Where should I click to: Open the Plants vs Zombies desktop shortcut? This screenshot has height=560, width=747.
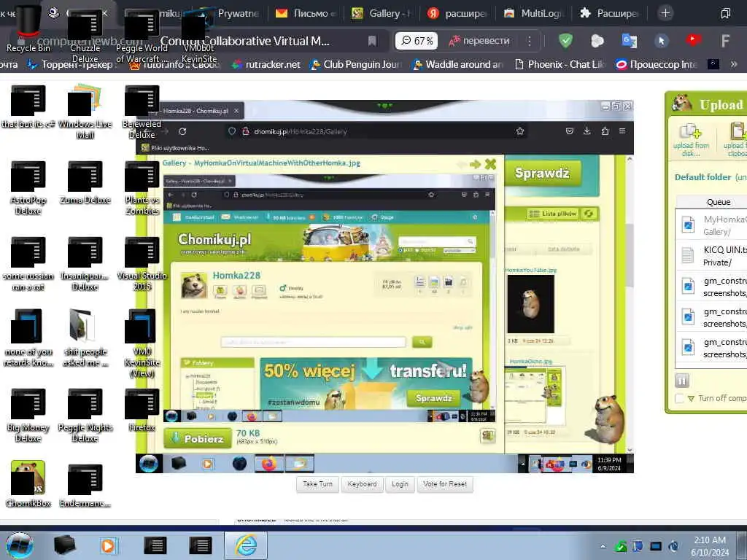[142, 187]
